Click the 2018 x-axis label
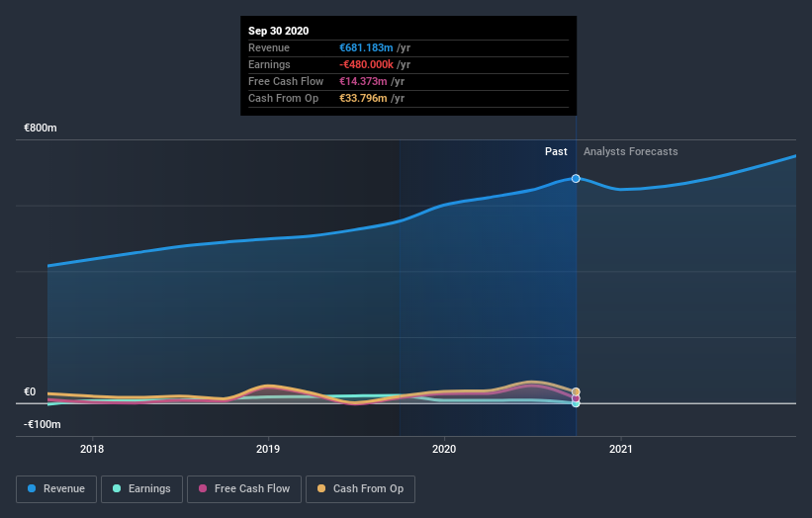This screenshot has width=812, height=518. tap(92, 449)
